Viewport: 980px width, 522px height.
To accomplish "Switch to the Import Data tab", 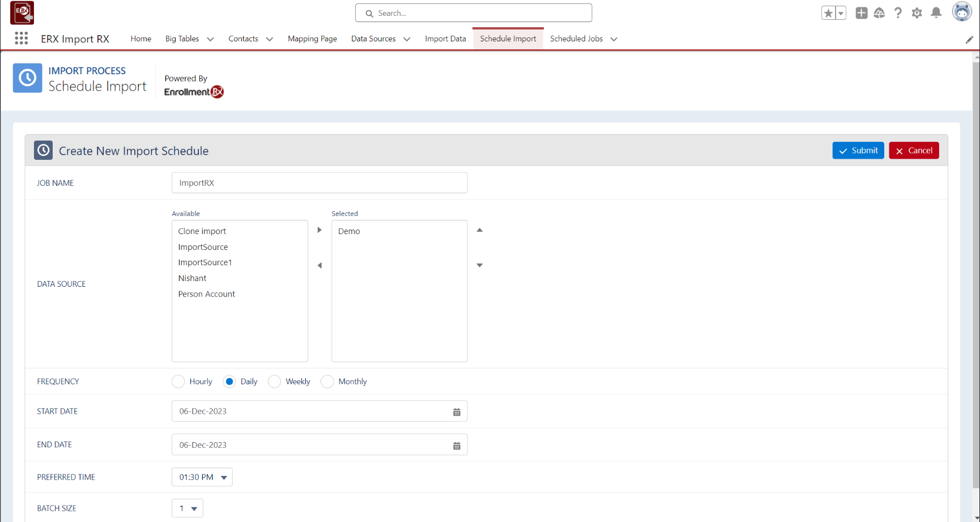I will pos(445,39).
